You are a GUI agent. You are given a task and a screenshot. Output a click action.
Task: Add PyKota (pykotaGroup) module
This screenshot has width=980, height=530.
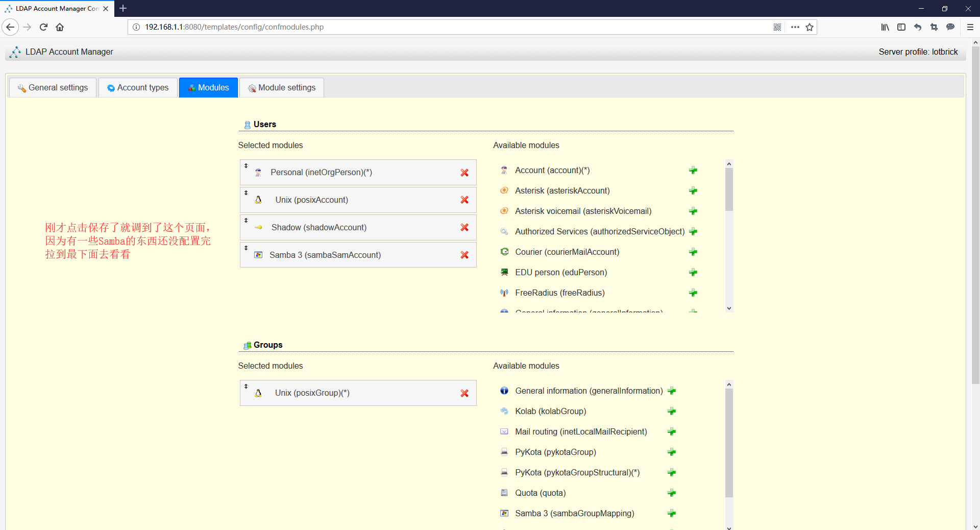coord(672,452)
